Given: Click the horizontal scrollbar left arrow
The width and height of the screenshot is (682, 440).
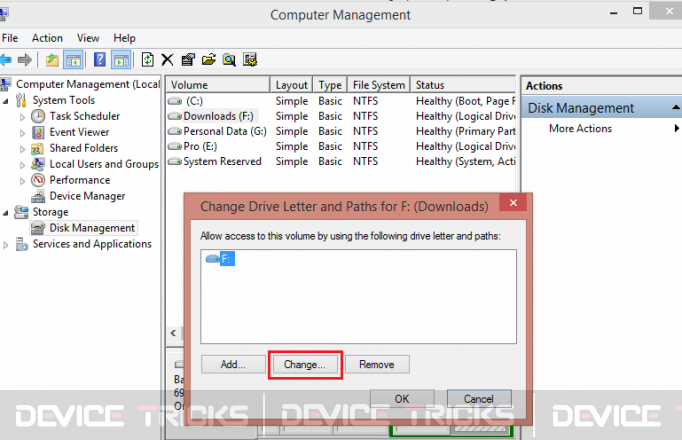Looking at the screenshot, I should (x=174, y=333).
